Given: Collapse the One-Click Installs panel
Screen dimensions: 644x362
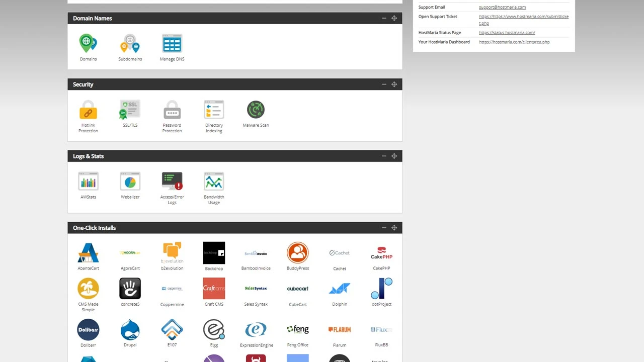Looking at the screenshot, I should click(x=384, y=228).
